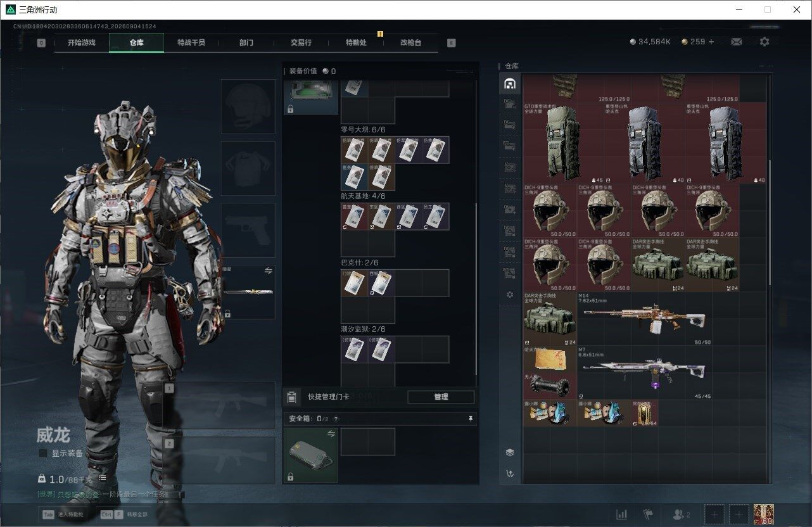Click the 零号大坝: 6/6 heading
The image size is (812, 527).
pos(363,130)
